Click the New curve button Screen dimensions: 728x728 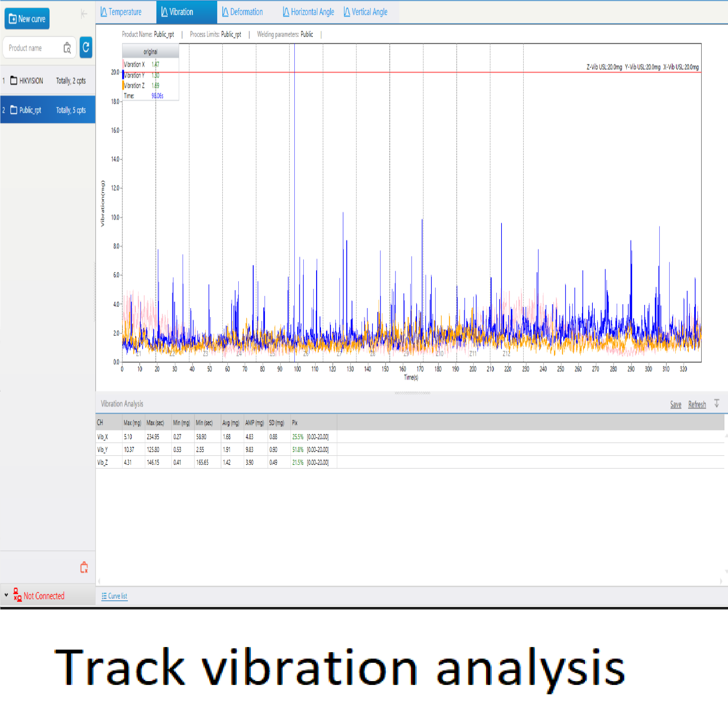click(x=27, y=18)
